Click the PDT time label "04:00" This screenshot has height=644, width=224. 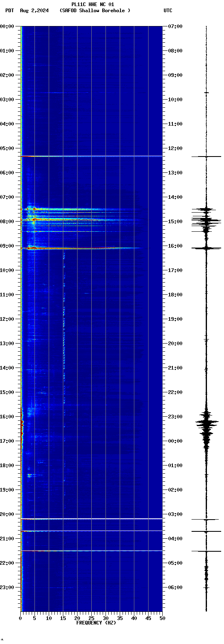pyautogui.click(x=7, y=124)
